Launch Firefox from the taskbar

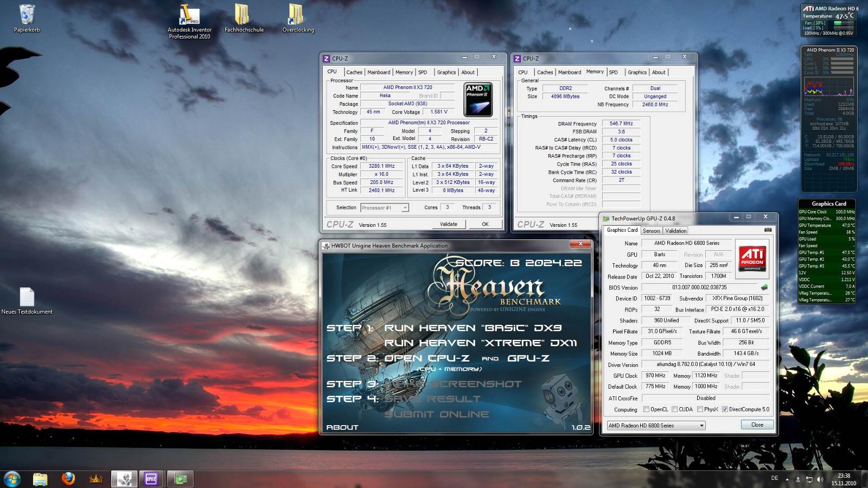(x=68, y=479)
